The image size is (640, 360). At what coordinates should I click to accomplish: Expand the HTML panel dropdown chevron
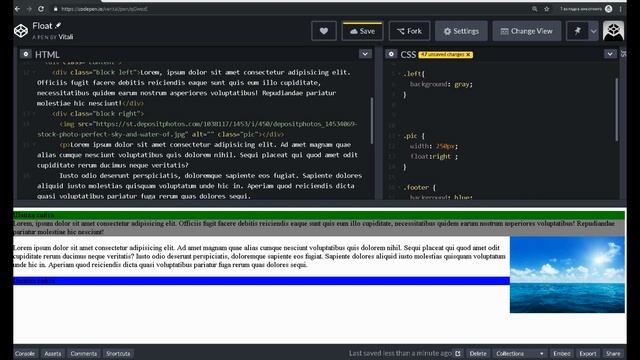coord(365,54)
